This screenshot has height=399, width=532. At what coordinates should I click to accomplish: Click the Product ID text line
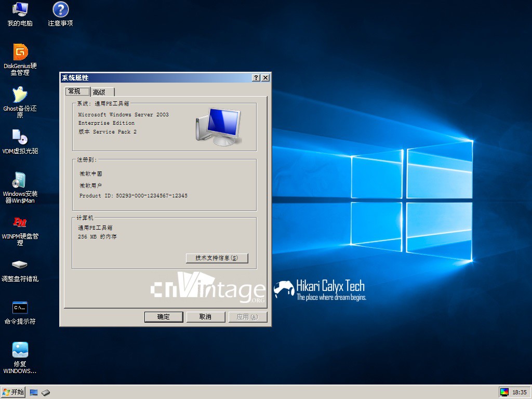click(134, 196)
